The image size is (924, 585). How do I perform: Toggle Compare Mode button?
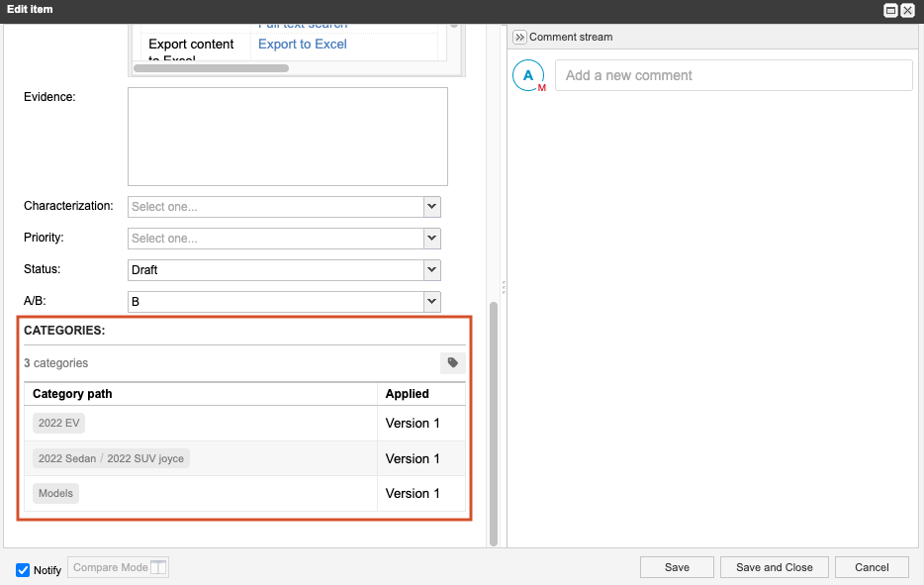[x=119, y=567]
